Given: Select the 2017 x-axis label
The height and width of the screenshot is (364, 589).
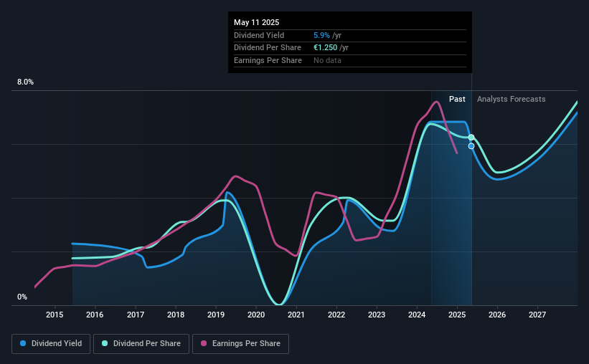Looking at the screenshot, I should point(135,315).
